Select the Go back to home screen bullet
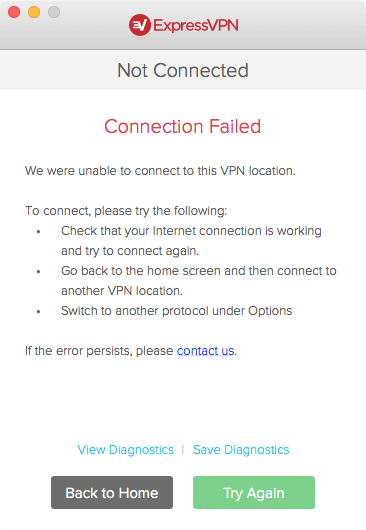This screenshot has height=530, width=366. (x=199, y=281)
